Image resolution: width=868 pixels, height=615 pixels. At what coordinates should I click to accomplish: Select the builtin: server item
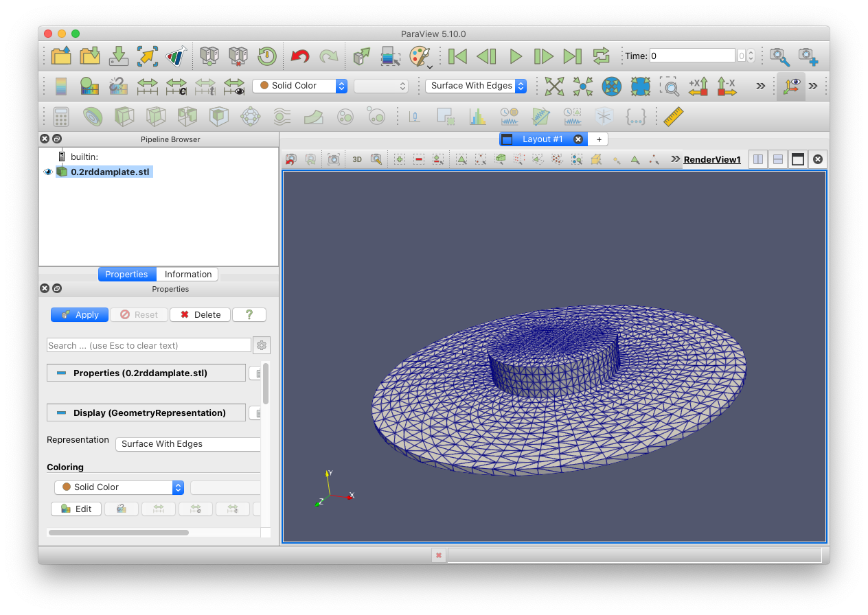pos(84,157)
